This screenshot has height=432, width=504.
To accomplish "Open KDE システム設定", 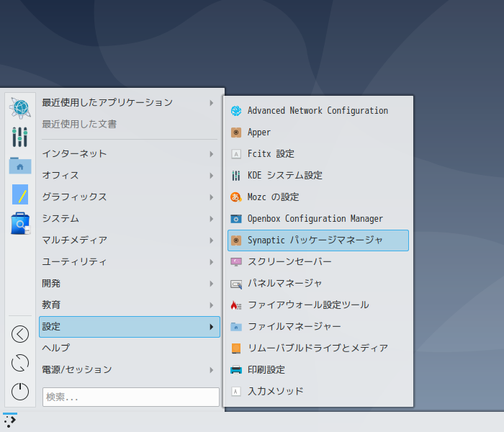I will point(318,176).
